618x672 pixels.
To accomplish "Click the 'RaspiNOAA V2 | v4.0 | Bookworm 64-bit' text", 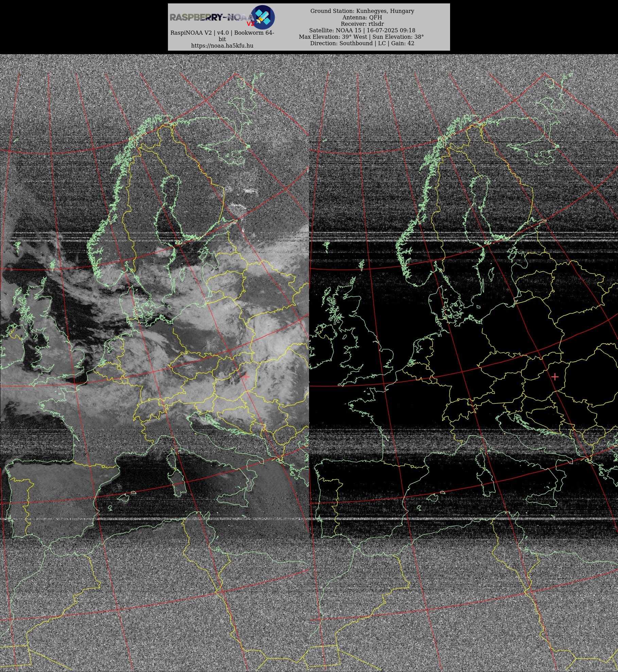I will (x=222, y=36).
